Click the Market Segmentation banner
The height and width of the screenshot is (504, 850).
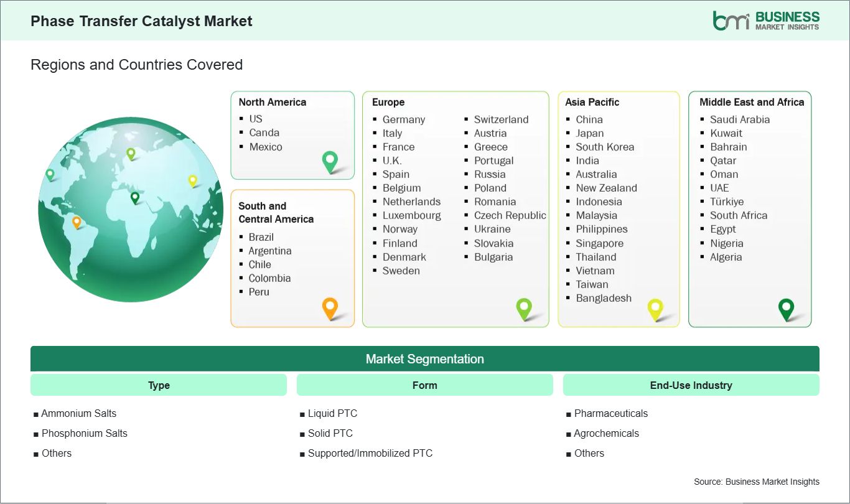coord(424,359)
